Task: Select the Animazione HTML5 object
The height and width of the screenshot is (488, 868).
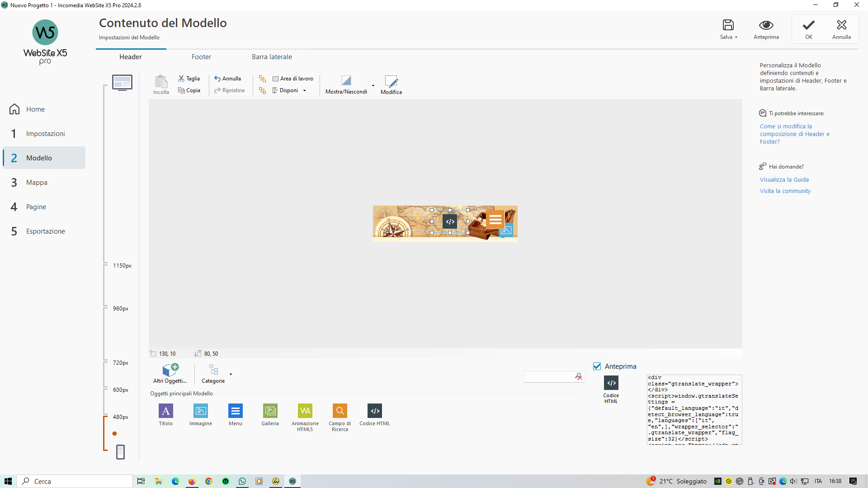Action: pos(305,411)
